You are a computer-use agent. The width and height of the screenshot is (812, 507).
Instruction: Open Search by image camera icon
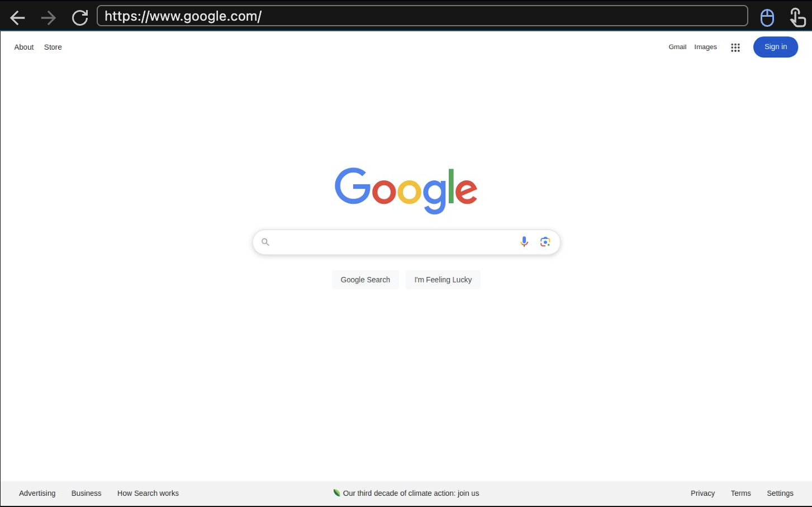click(x=545, y=242)
